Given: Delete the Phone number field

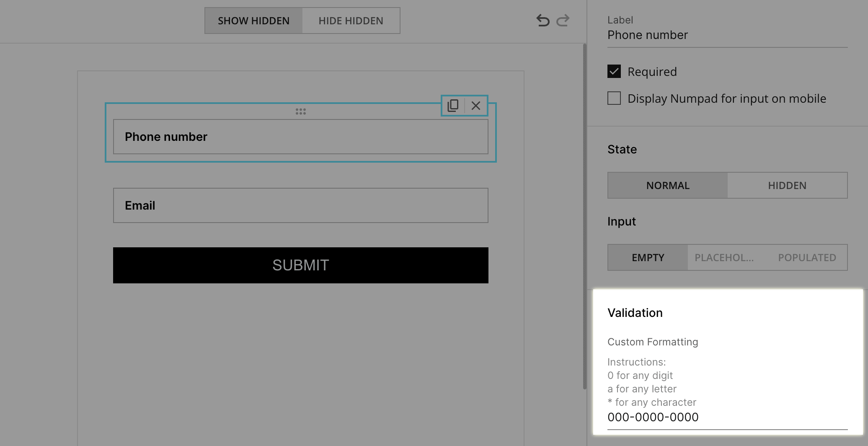Looking at the screenshot, I should [476, 106].
